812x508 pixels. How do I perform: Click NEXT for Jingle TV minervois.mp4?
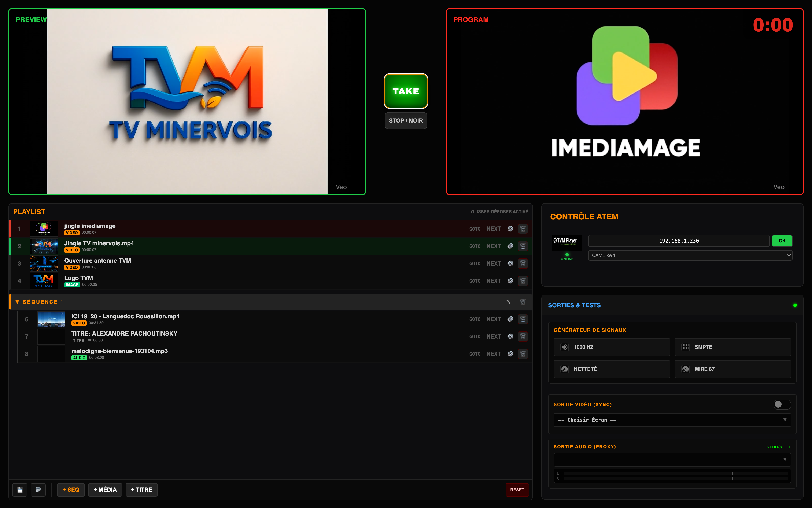(x=494, y=247)
